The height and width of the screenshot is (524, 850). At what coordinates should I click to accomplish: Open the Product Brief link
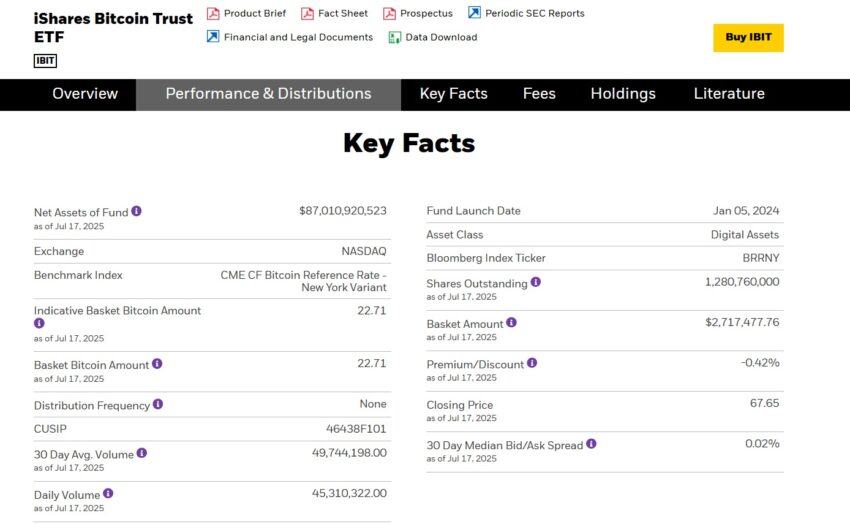click(x=255, y=14)
